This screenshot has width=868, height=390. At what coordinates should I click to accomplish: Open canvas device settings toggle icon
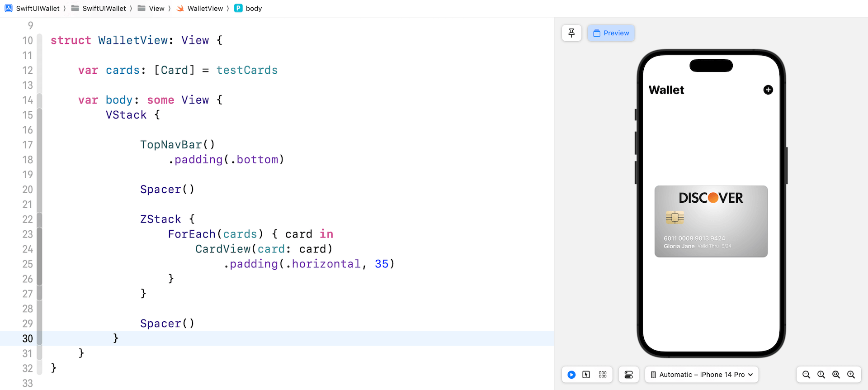point(628,375)
